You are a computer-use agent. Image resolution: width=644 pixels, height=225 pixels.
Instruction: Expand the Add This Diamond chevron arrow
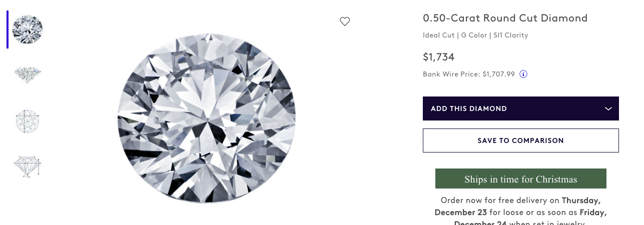coord(608,108)
